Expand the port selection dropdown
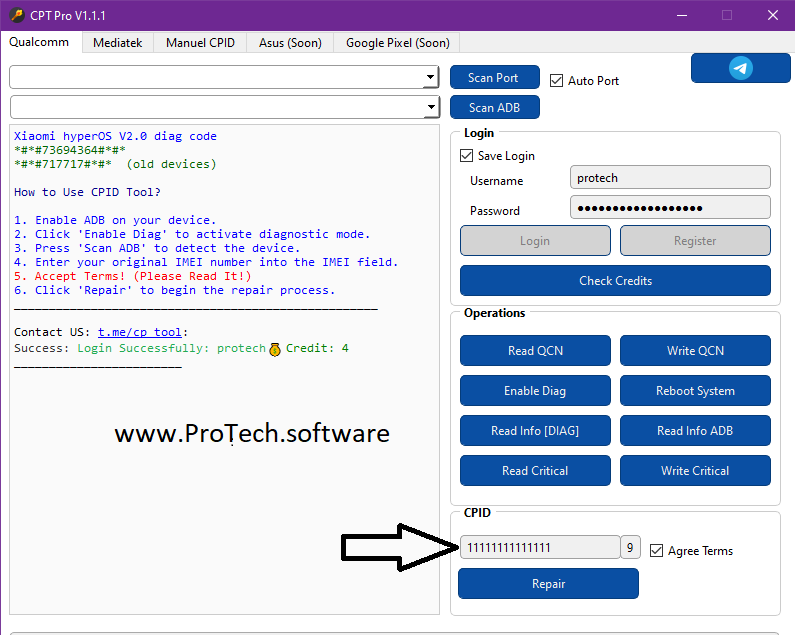 point(430,77)
